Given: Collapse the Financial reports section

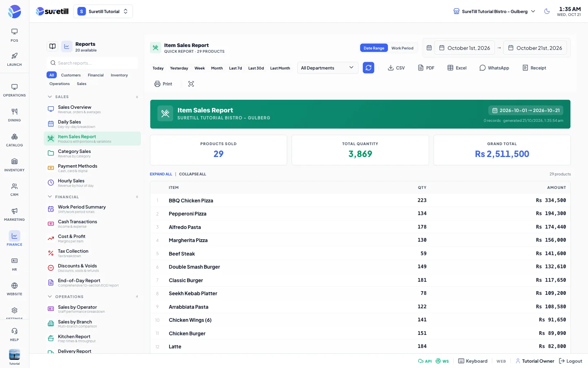Looking at the screenshot, I should [50, 197].
